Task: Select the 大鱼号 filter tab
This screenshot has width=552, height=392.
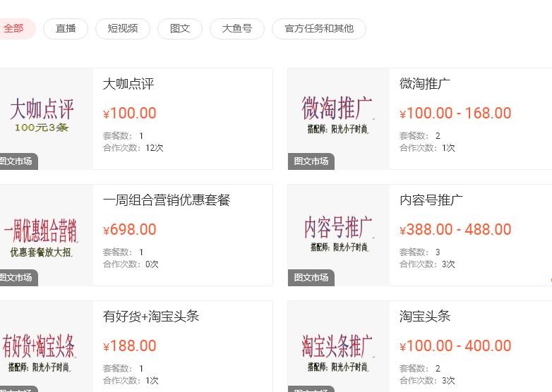Action: (x=237, y=28)
